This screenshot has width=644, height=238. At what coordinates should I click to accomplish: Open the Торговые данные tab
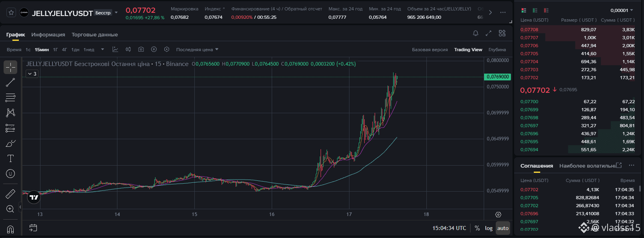point(95,35)
